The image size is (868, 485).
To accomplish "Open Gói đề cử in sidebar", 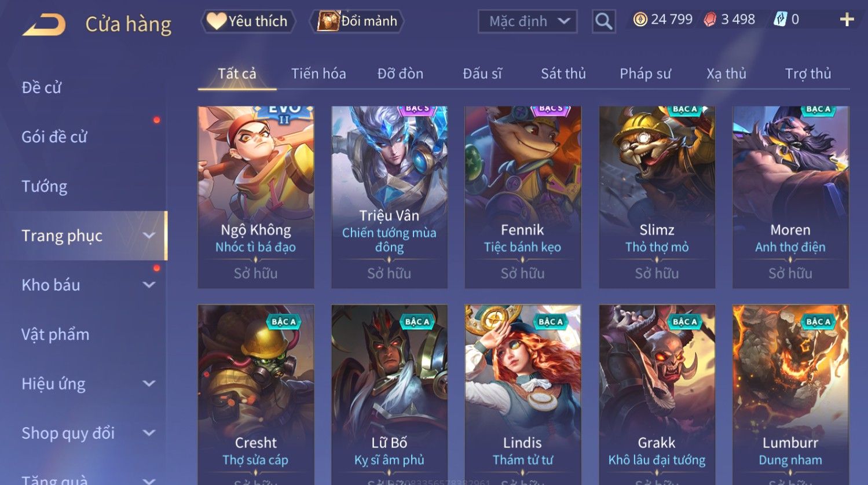I will click(54, 137).
